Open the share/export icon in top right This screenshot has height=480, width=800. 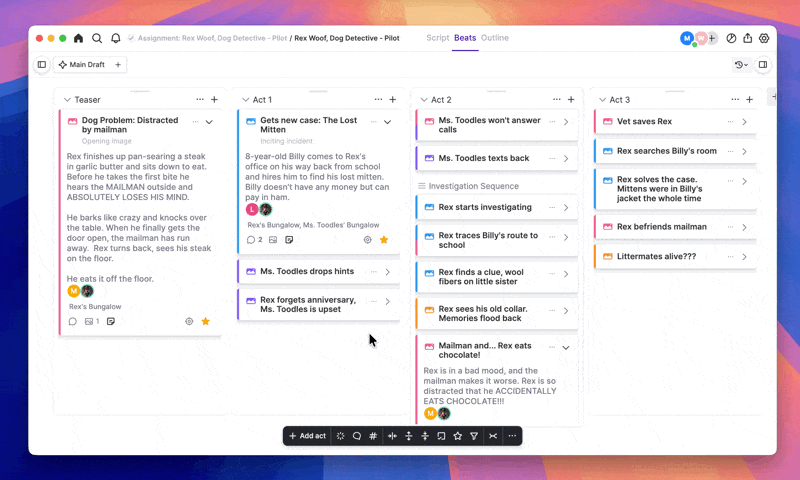tap(747, 38)
